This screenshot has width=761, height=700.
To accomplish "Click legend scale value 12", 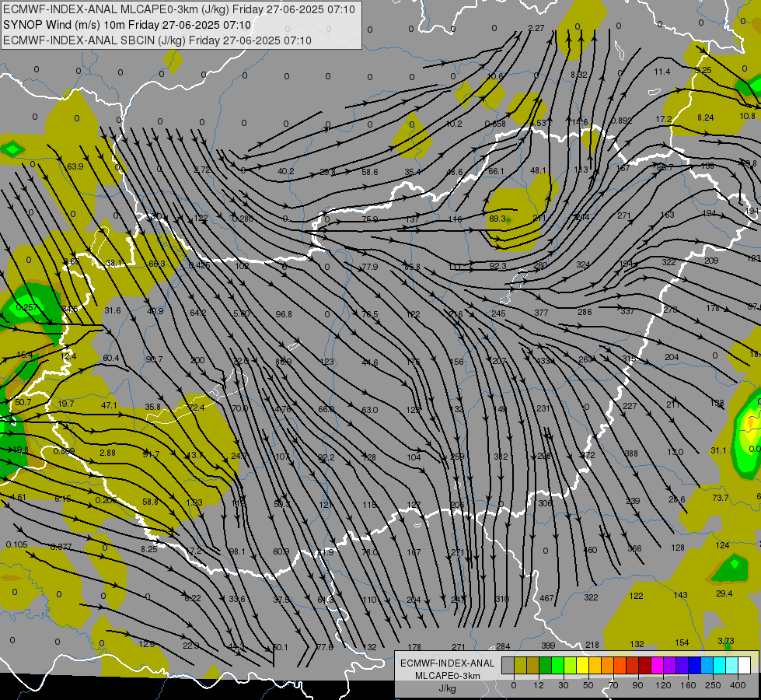I will [x=538, y=685].
